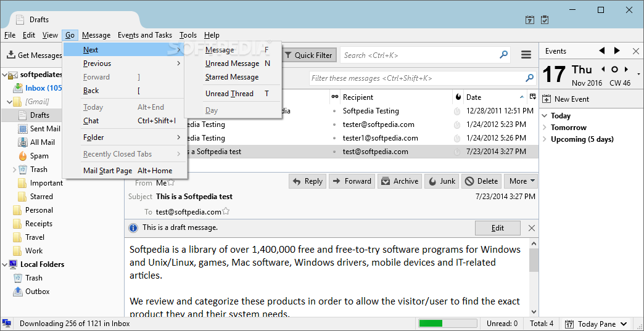This screenshot has height=331, width=644.
Task: Select the Outbox under Local Folders
Action: coord(38,291)
